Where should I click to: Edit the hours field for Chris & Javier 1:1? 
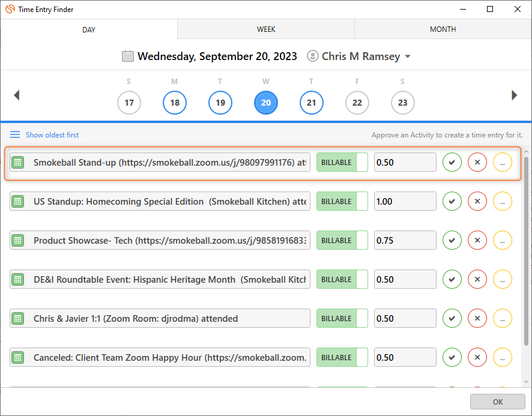pyautogui.click(x=405, y=318)
